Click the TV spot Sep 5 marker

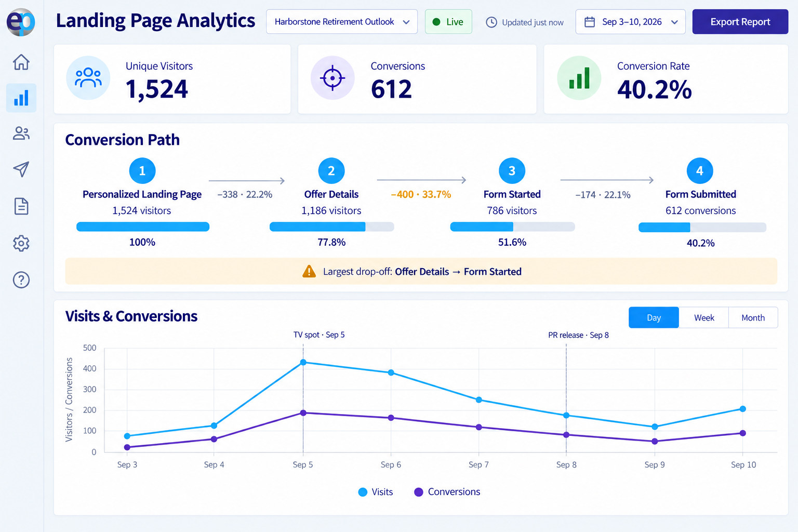(x=319, y=335)
